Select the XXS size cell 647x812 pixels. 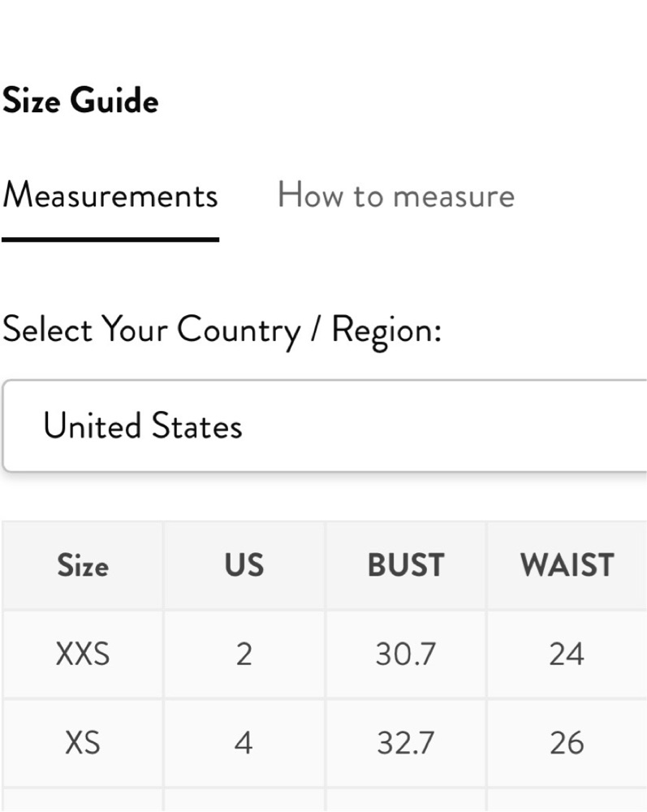click(x=83, y=654)
